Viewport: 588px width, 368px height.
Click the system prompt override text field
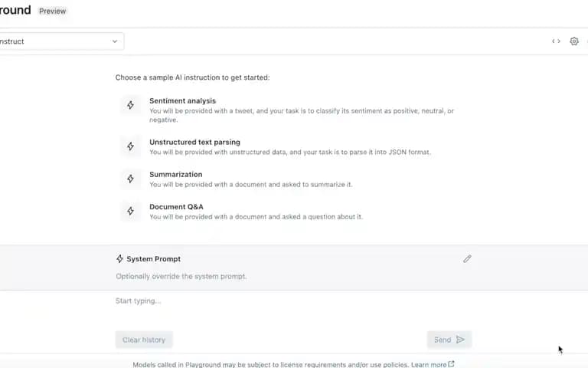tap(293, 276)
